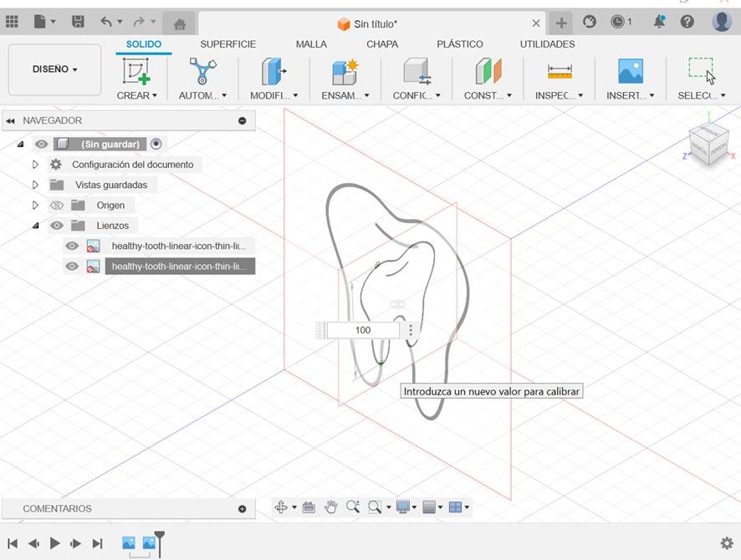Click the Orbit tool in navigation bar
741x560 pixels.
(281, 507)
